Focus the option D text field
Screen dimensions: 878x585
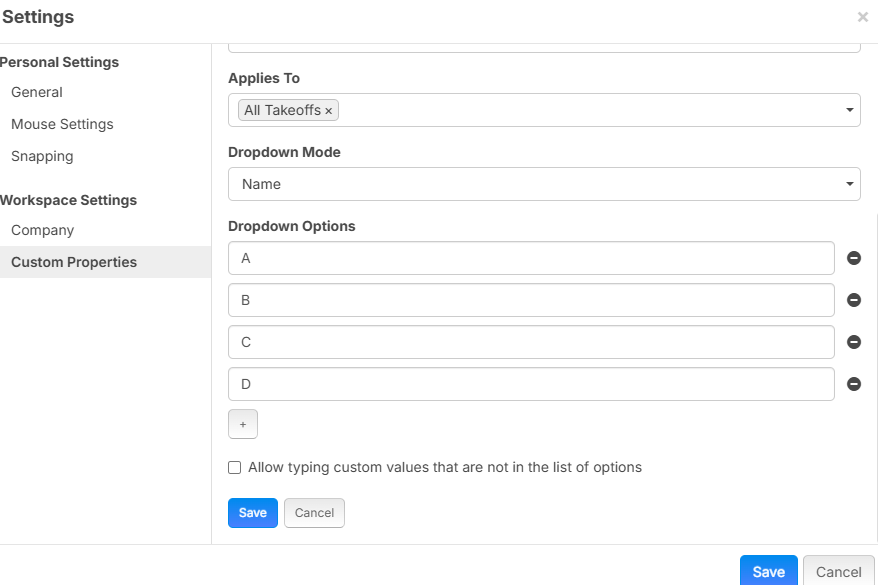point(531,384)
